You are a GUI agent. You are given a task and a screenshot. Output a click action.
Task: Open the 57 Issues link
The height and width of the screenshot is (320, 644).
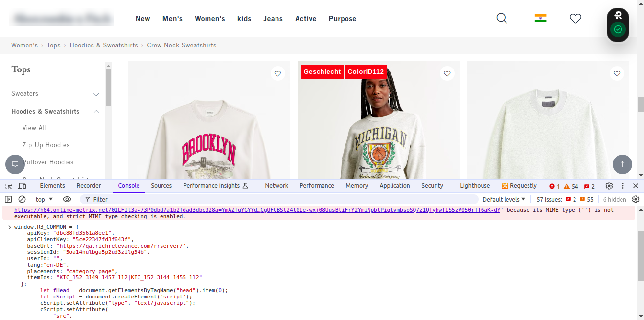tap(565, 199)
